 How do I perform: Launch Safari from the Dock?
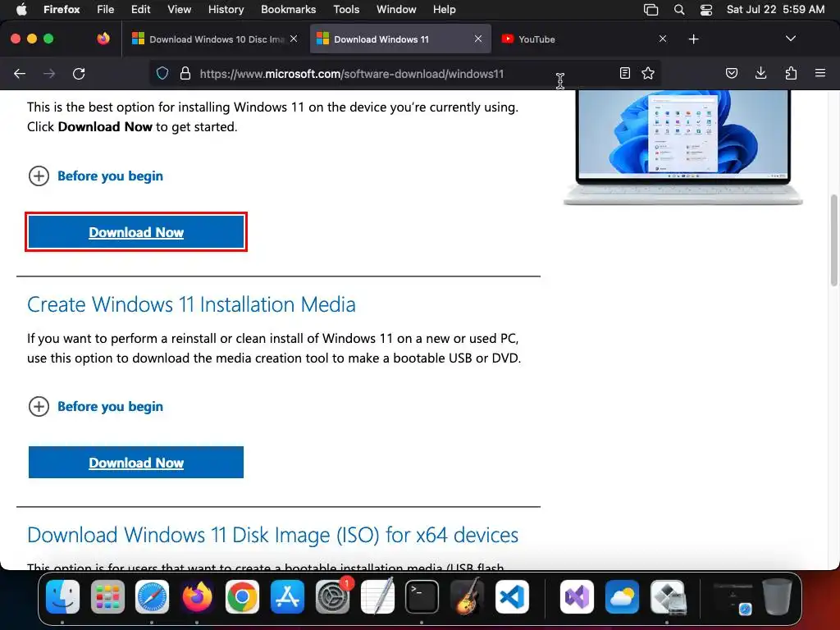click(x=152, y=596)
